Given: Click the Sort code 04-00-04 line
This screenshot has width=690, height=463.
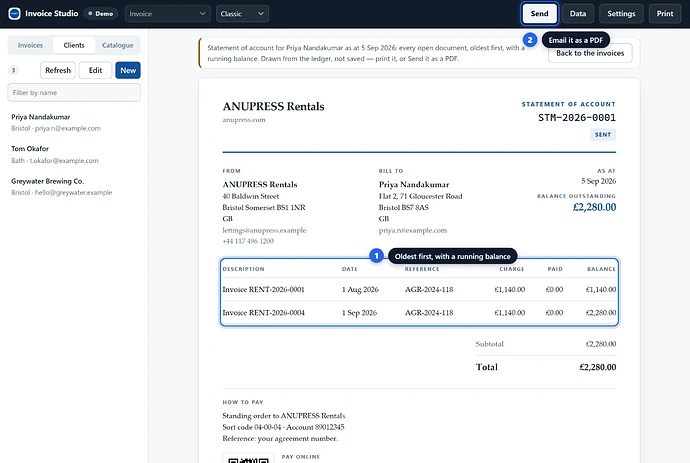Looking at the screenshot, I should coord(283,427).
